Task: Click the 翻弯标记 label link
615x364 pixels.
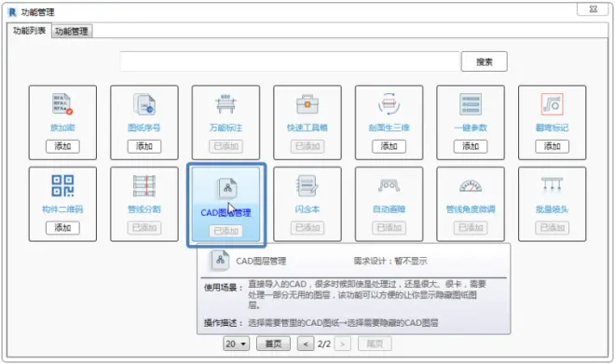Action: 553,128
